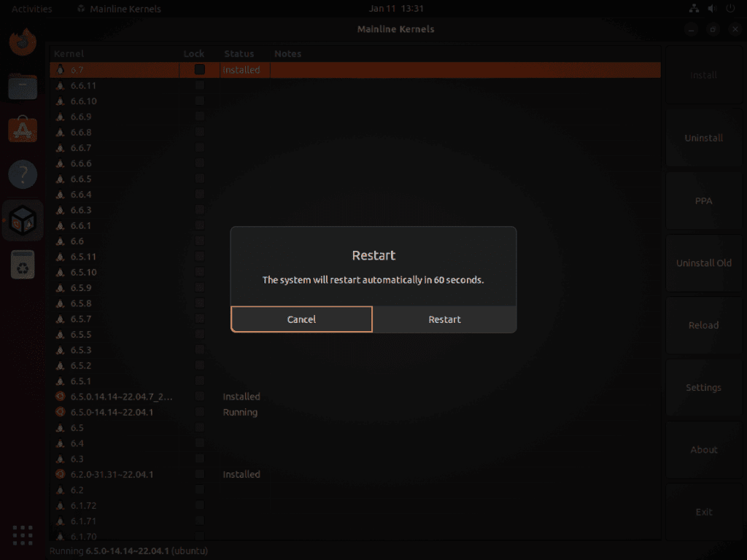This screenshot has width=747, height=560.
Task: Open the Mainline Kernels dock icon
Action: pos(23,219)
